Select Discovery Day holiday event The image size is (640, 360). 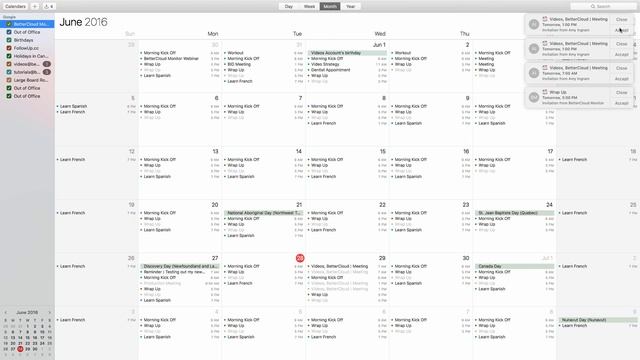tap(180, 266)
